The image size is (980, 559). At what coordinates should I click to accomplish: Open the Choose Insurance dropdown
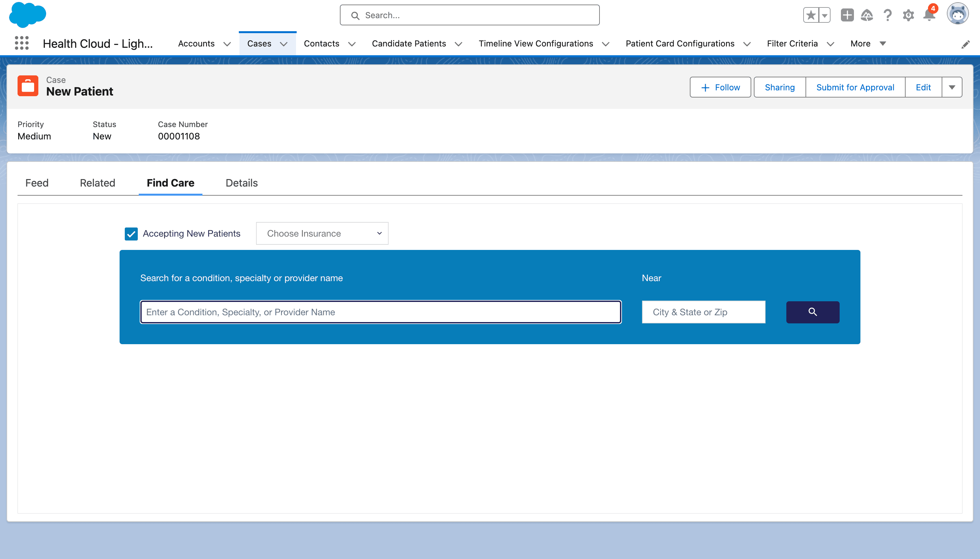[x=322, y=233]
